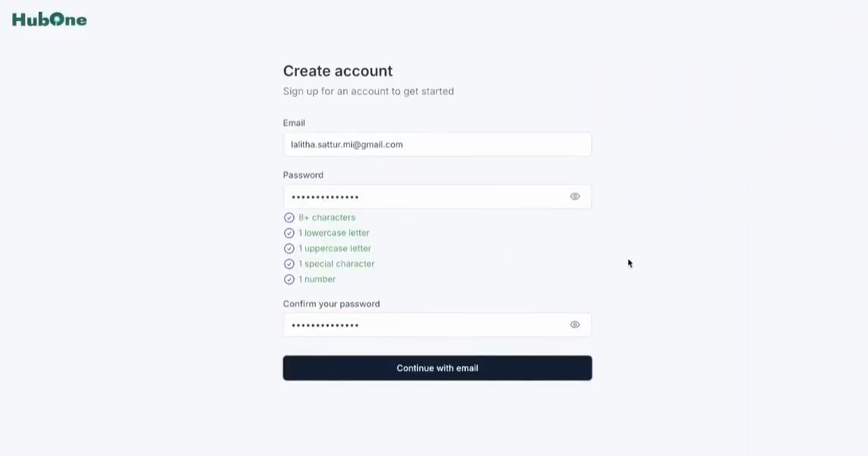Click the 8+ characters requirement text
Screen dimensions: 868x456
click(x=327, y=218)
